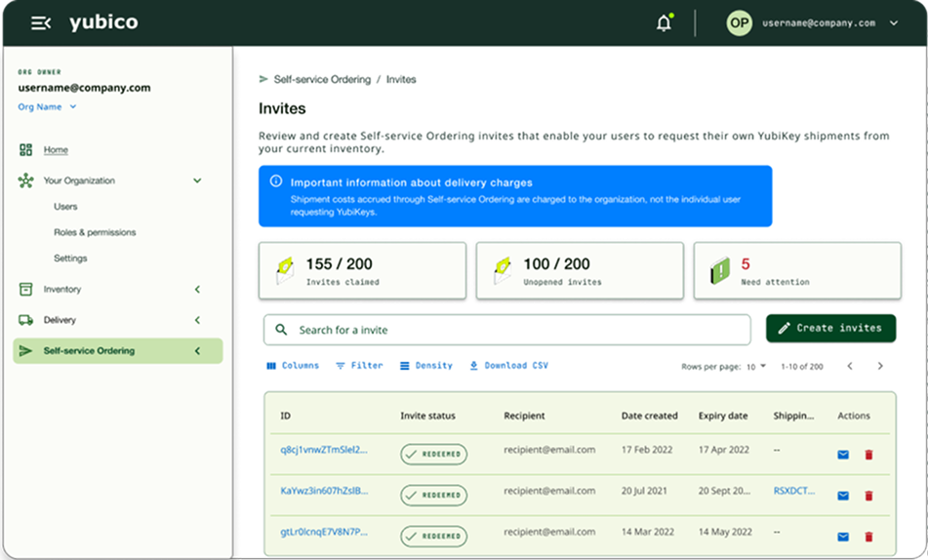Image resolution: width=928 pixels, height=560 pixels.
Task: Click the Create invites button
Action: pos(830,328)
